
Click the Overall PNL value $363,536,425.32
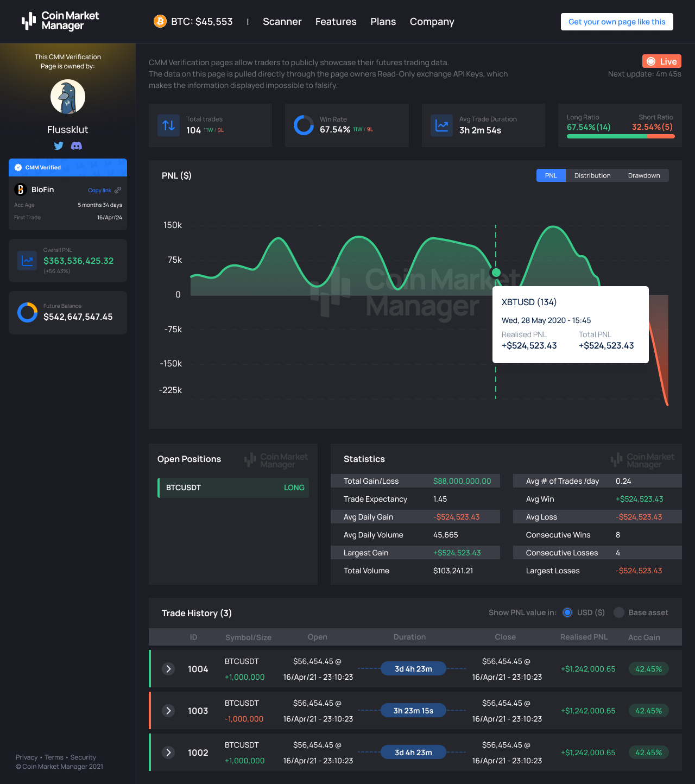click(79, 261)
